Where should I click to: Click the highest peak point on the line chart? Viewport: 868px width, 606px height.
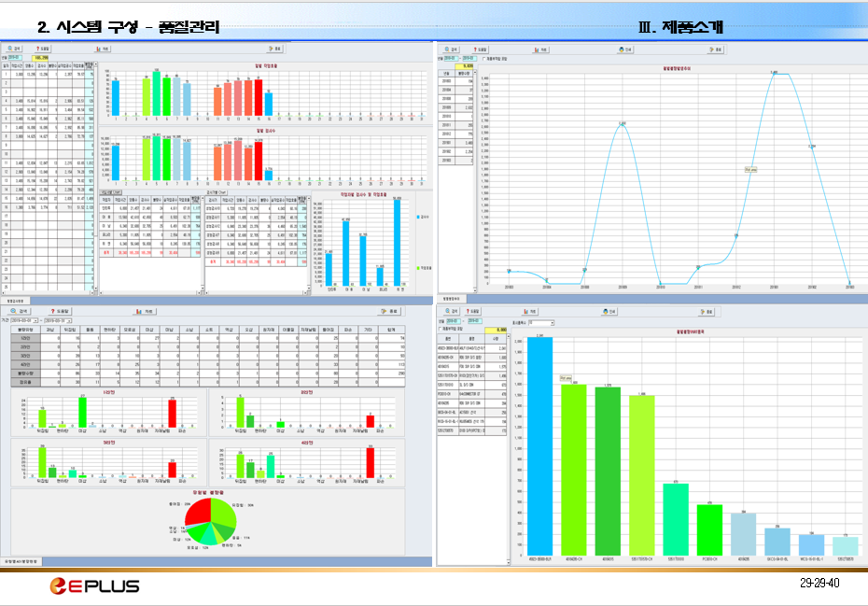(x=774, y=74)
